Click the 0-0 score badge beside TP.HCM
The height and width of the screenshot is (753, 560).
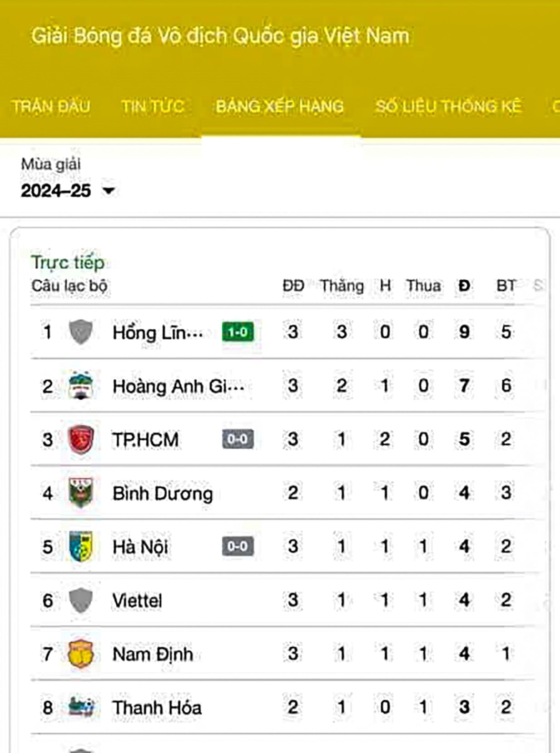point(238,439)
